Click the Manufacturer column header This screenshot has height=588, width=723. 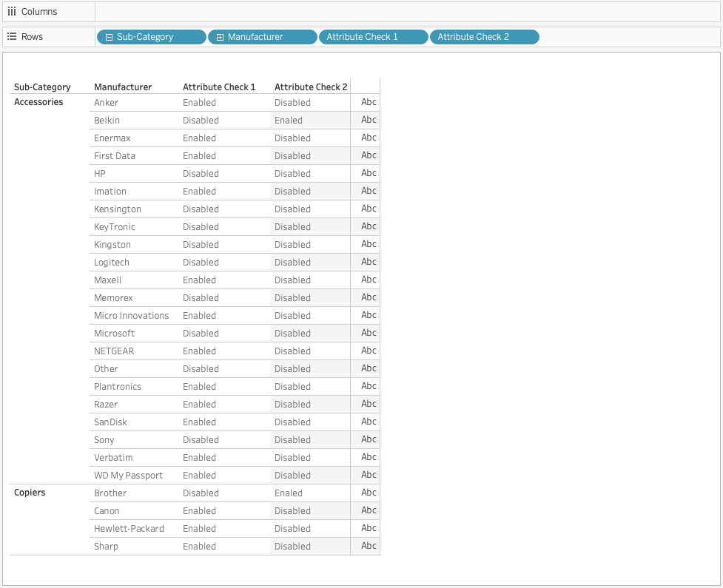click(x=123, y=87)
